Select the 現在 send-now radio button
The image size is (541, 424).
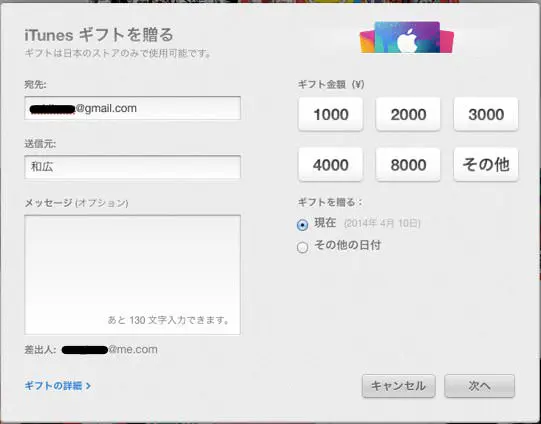(x=302, y=225)
